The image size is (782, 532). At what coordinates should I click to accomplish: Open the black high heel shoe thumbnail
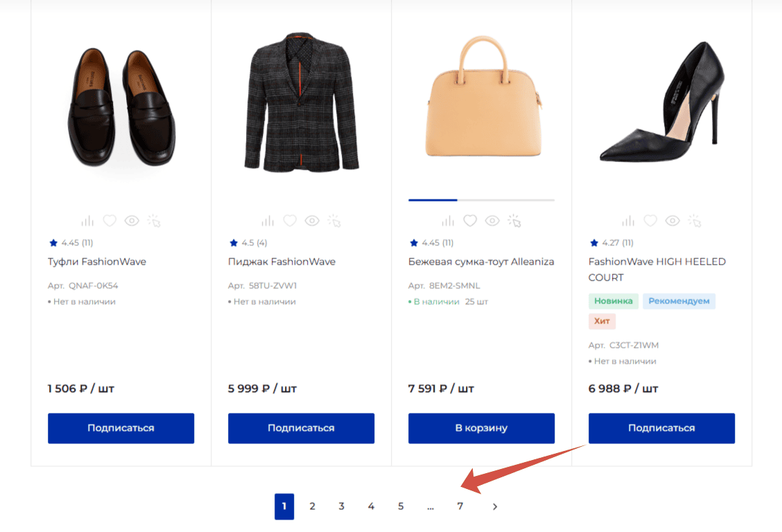661,102
